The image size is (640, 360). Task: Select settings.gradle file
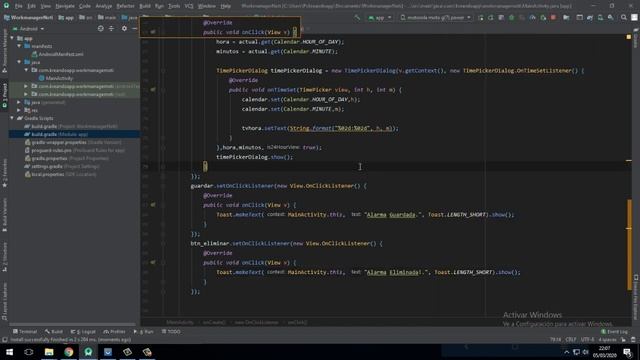[x=62, y=167]
